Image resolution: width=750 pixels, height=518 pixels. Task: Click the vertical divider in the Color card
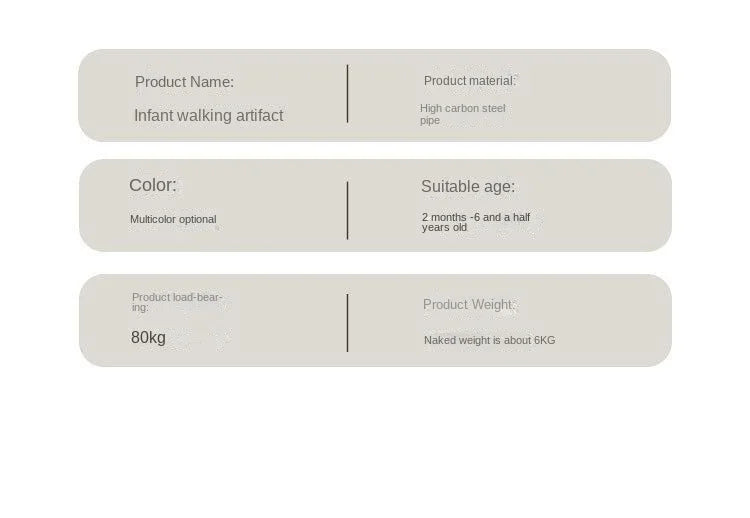coord(348,210)
